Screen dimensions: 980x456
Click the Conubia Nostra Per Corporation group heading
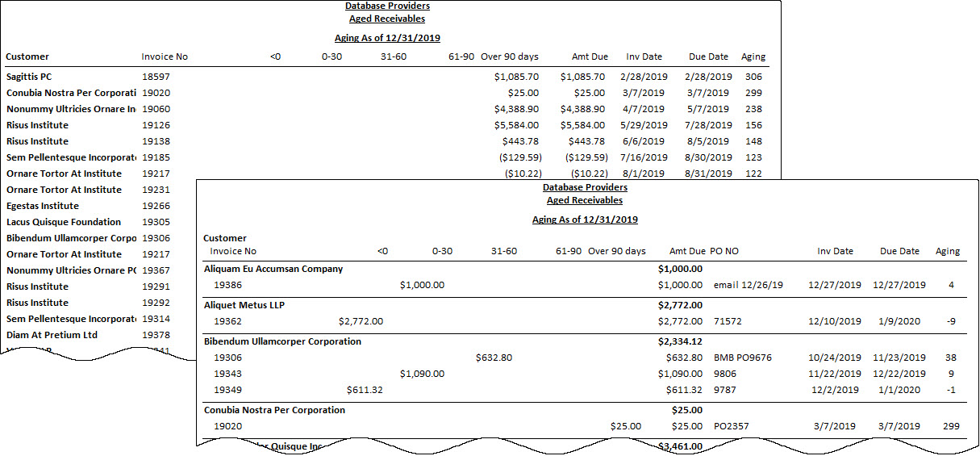274,410
